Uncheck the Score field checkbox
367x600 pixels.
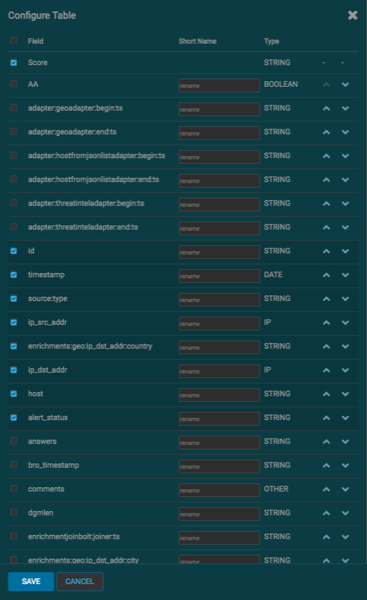[14, 62]
